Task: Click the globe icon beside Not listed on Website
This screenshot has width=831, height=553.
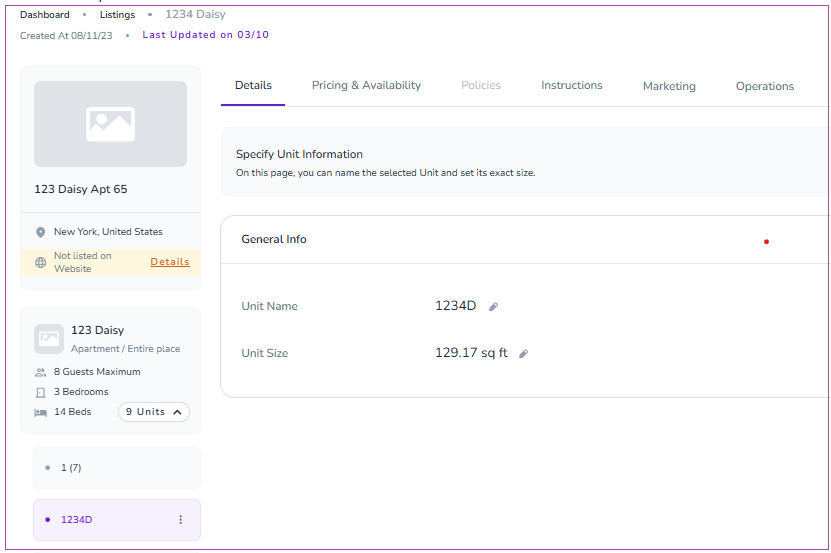Action: point(40,263)
